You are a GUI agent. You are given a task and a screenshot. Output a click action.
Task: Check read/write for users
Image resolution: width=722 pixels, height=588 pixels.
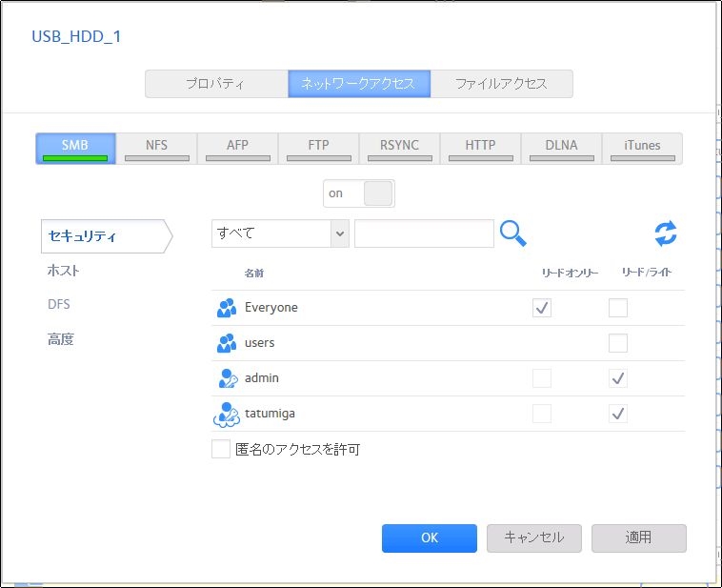(618, 343)
